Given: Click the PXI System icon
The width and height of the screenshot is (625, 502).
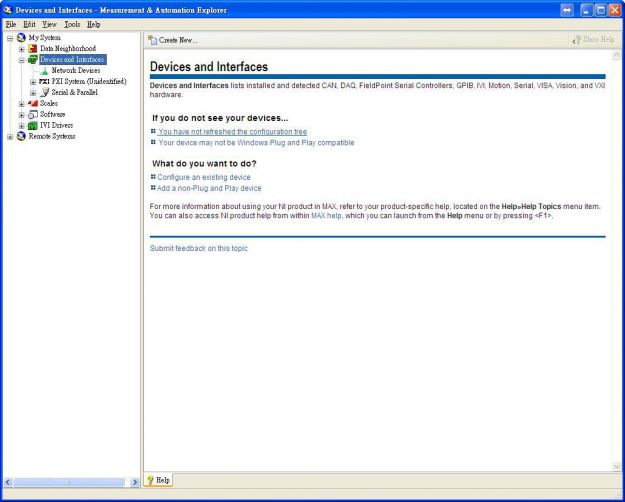Looking at the screenshot, I should tap(44, 81).
